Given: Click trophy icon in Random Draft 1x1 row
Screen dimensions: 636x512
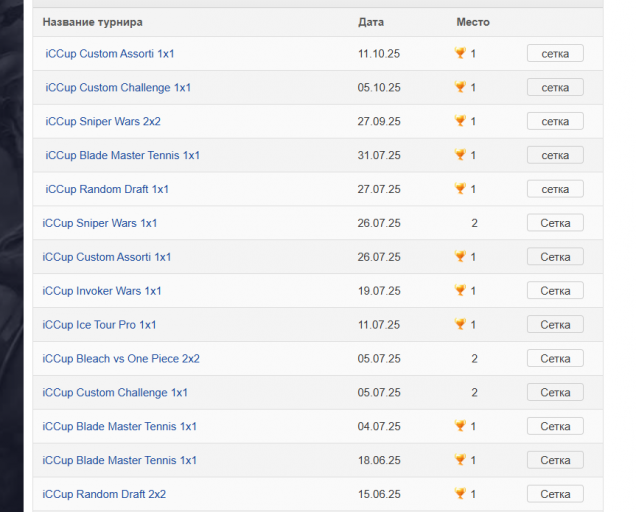Looking at the screenshot, I should tap(460, 188).
